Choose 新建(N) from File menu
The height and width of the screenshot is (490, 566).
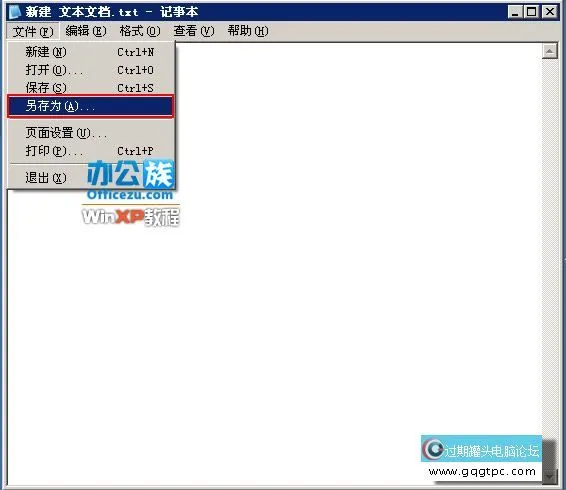[x=91, y=52]
